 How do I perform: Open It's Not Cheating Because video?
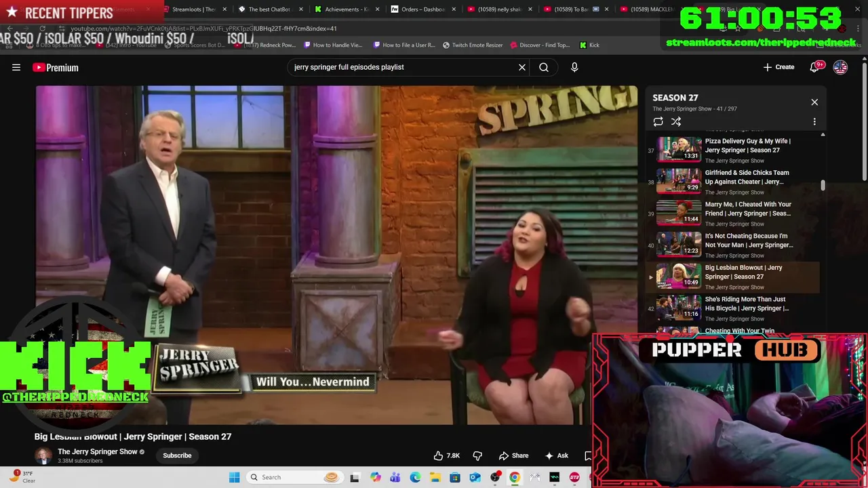pyautogui.click(x=732, y=245)
